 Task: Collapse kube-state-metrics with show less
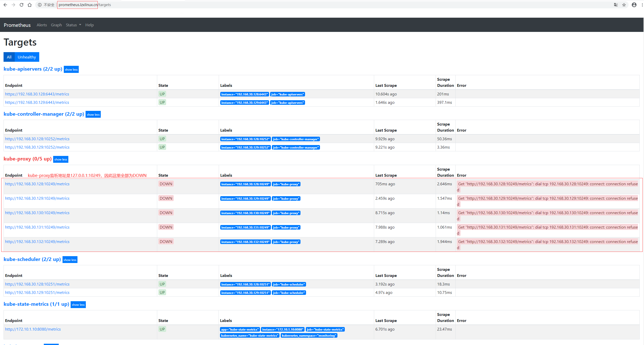[78, 305]
